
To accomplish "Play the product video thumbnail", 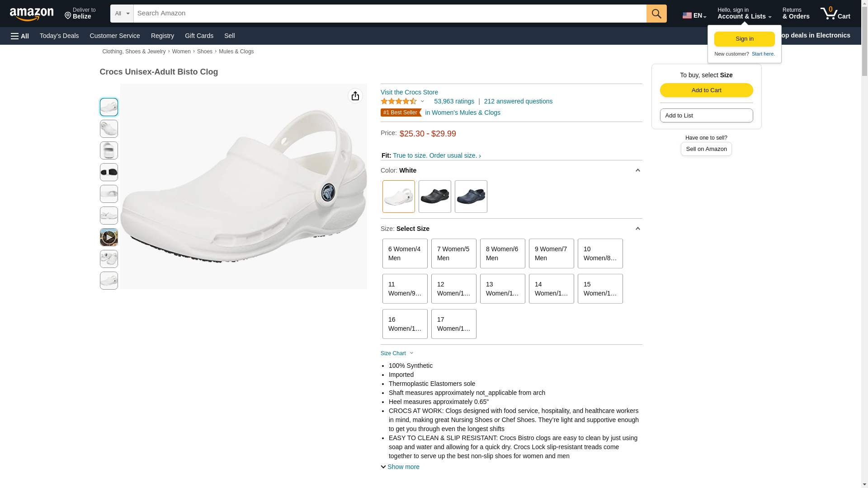I will 108,237.
